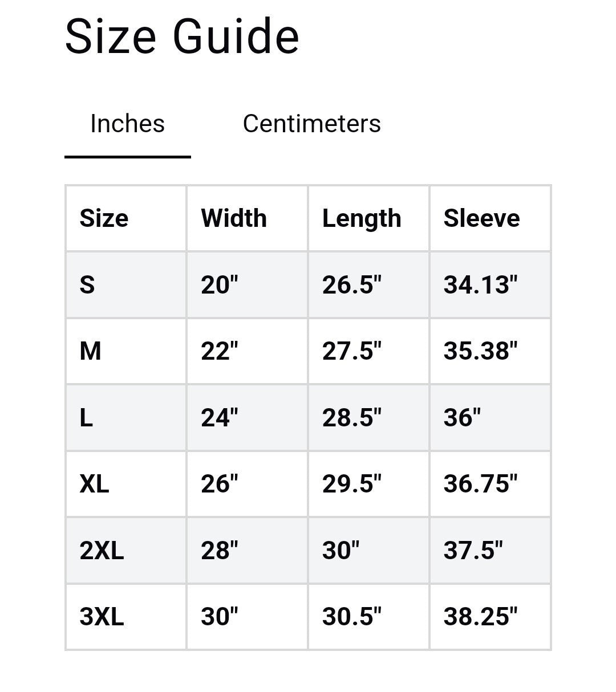Click the M size row label

[x=90, y=351]
